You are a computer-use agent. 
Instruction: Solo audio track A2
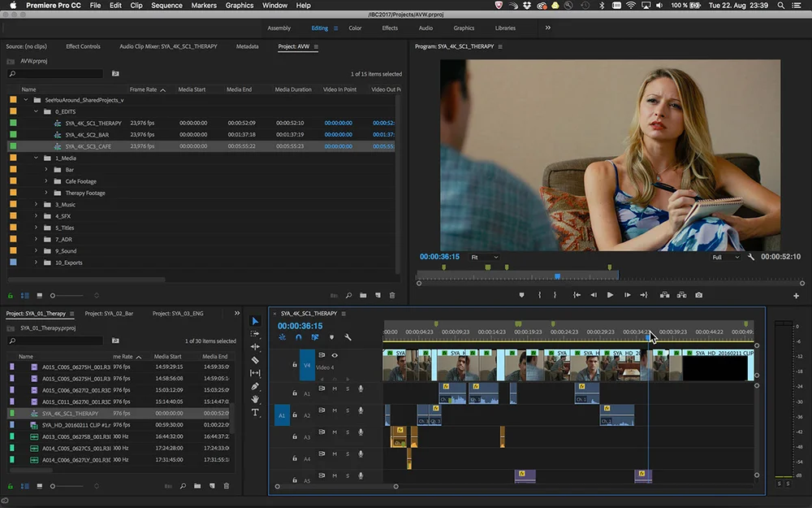pos(348,410)
